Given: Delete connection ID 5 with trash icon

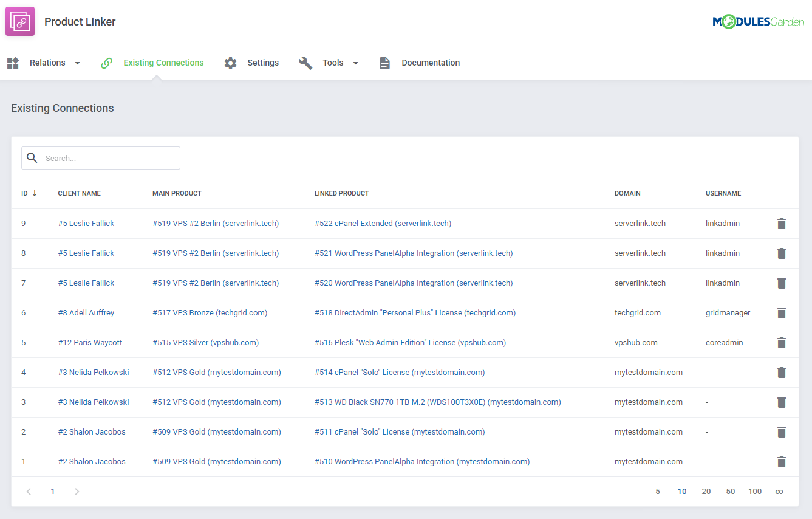Looking at the screenshot, I should 782,343.
